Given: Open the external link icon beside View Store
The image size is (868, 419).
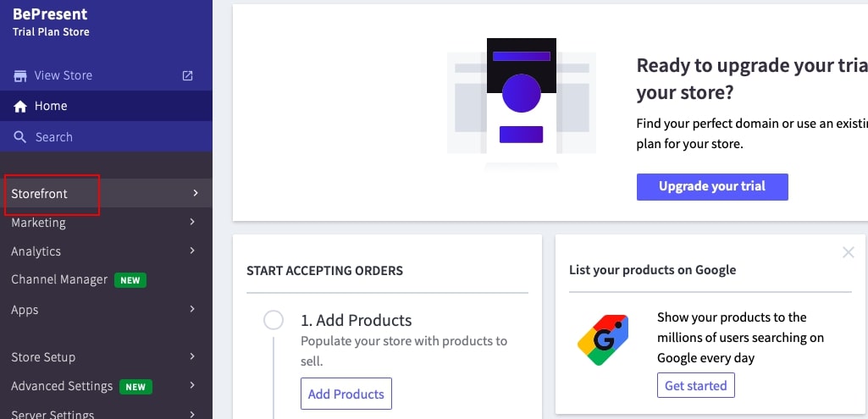Looking at the screenshot, I should click(x=188, y=76).
